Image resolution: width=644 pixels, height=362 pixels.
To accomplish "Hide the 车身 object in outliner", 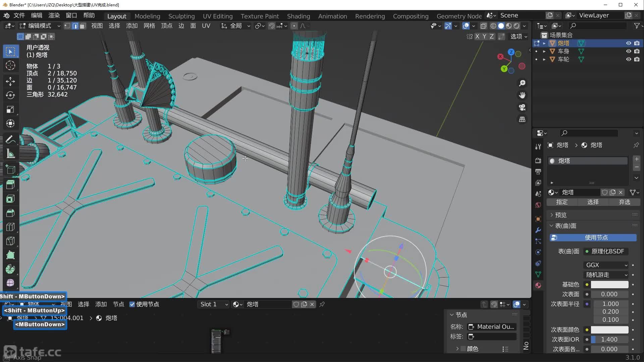I will click(629, 51).
